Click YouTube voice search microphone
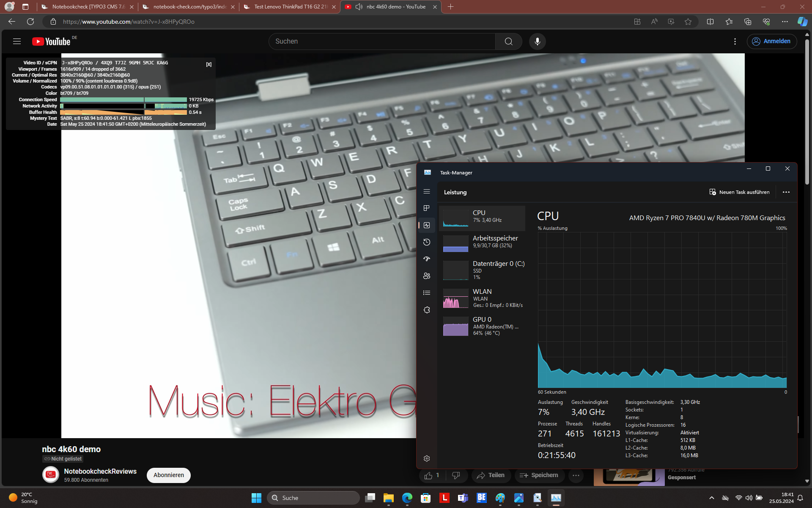The height and width of the screenshot is (508, 812). coord(537,41)
